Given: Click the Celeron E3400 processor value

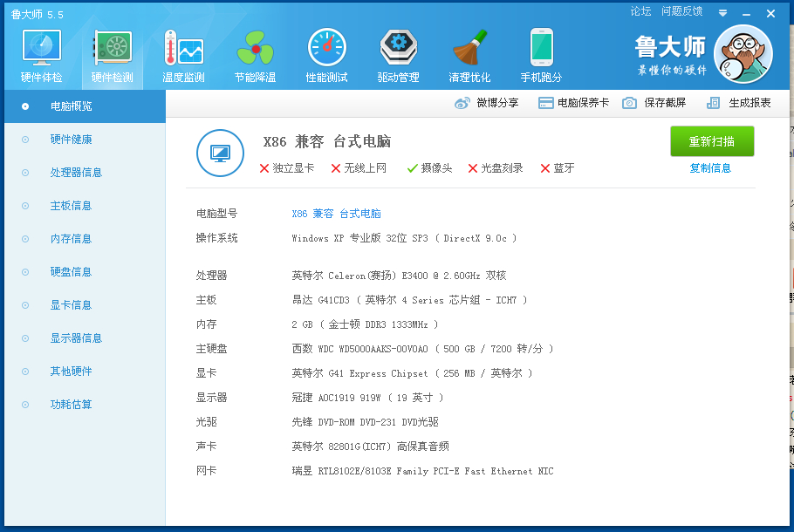Looking at the screenshot, I should pyautogui.click(x=399, y=276).
